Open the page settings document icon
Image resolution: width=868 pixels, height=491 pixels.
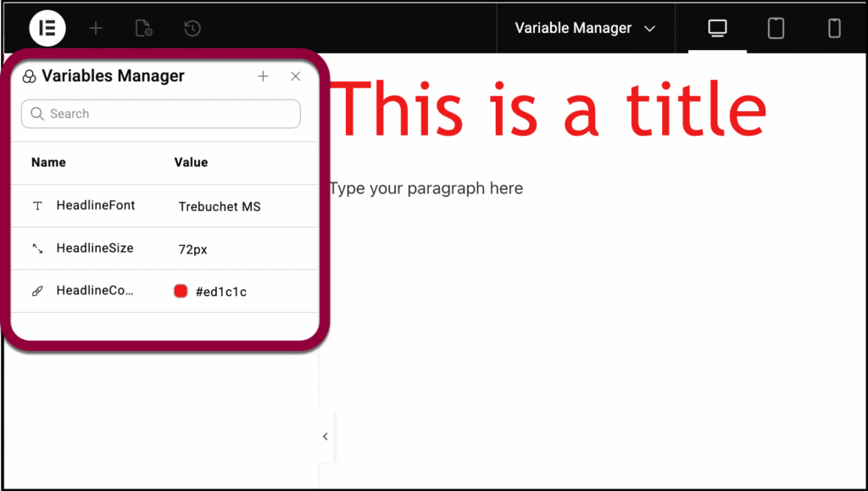coord(142,28)
